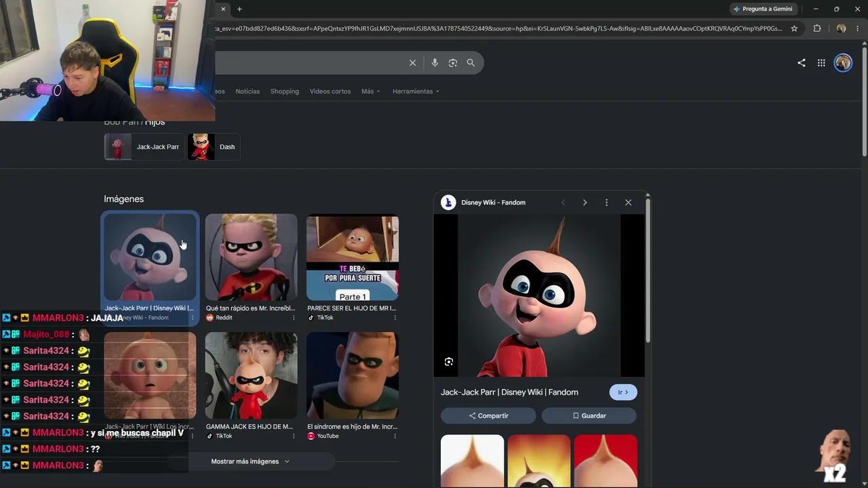Click the 'GAMMA JACK ES HIJO DE M...' caption
Image resolution: width=868 pixels, height=488 pixels.
coord(250,427)
